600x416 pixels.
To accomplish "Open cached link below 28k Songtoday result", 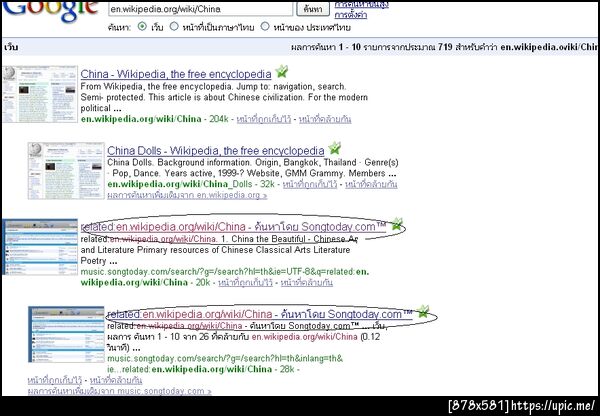I will 55,380.
